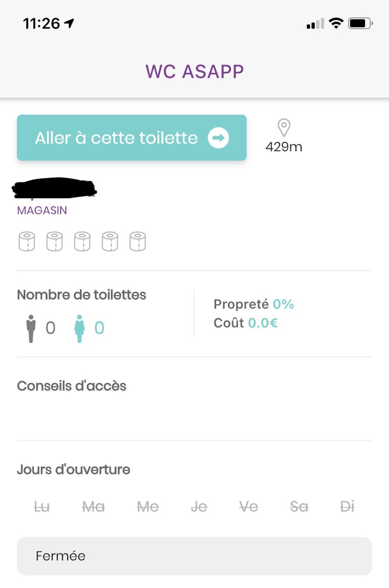Tap the Propreté 0% cleanliness value
Viewport: 389px width, 588px height.
click(283, 304)
